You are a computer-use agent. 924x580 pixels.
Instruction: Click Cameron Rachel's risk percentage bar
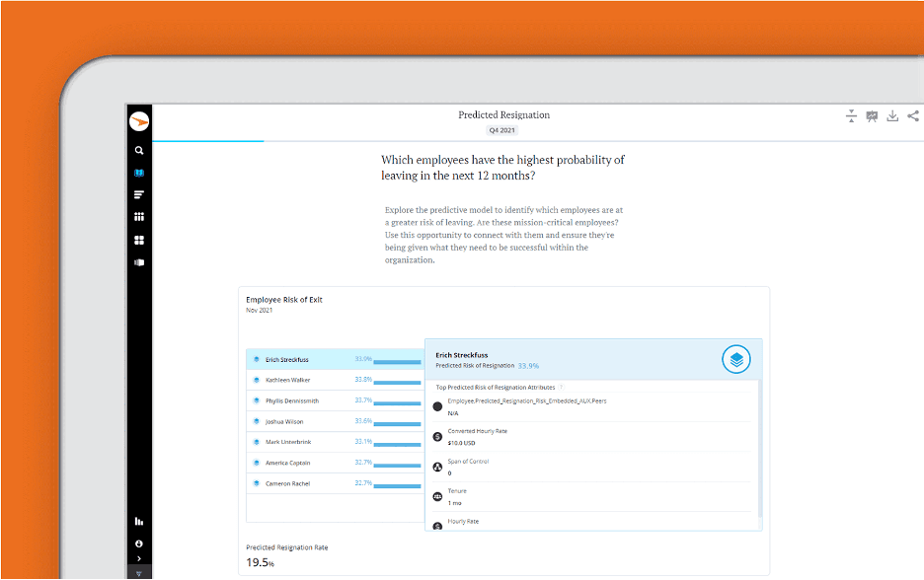tap(397, 486)
